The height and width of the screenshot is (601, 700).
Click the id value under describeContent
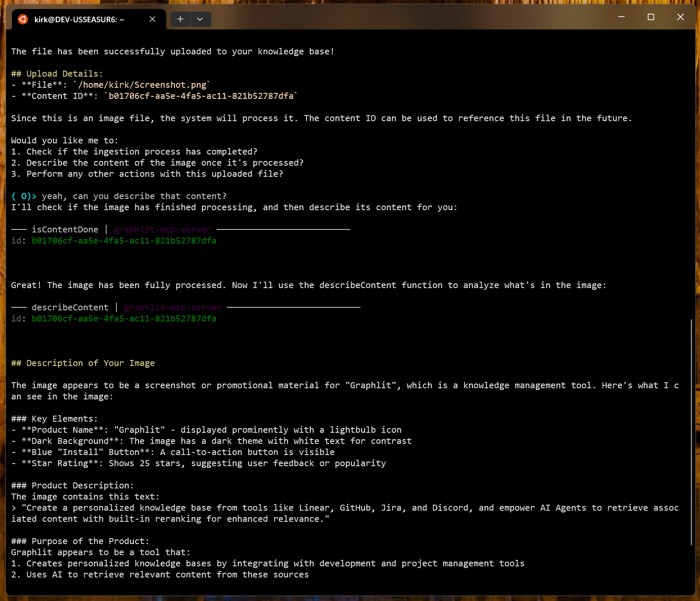point(124,318)
